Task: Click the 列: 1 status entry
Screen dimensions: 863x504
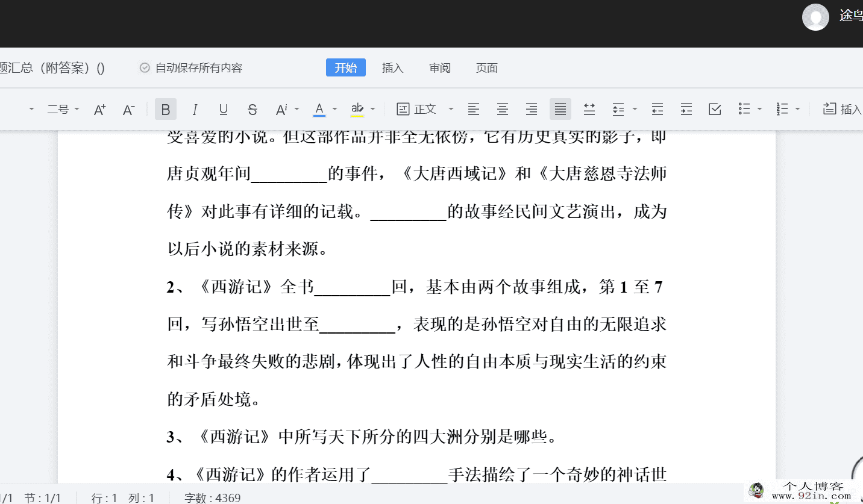Action: click(142, 498)
